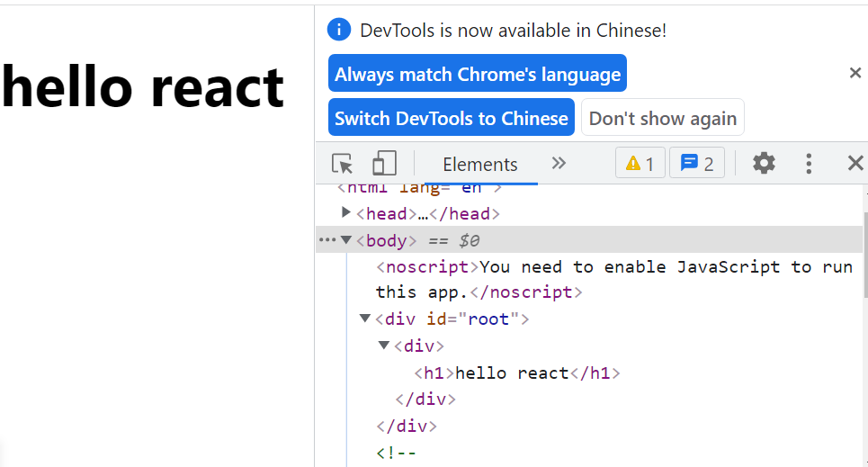
Task: Open the DevTools three-dot menu
Action: point(809,164)
